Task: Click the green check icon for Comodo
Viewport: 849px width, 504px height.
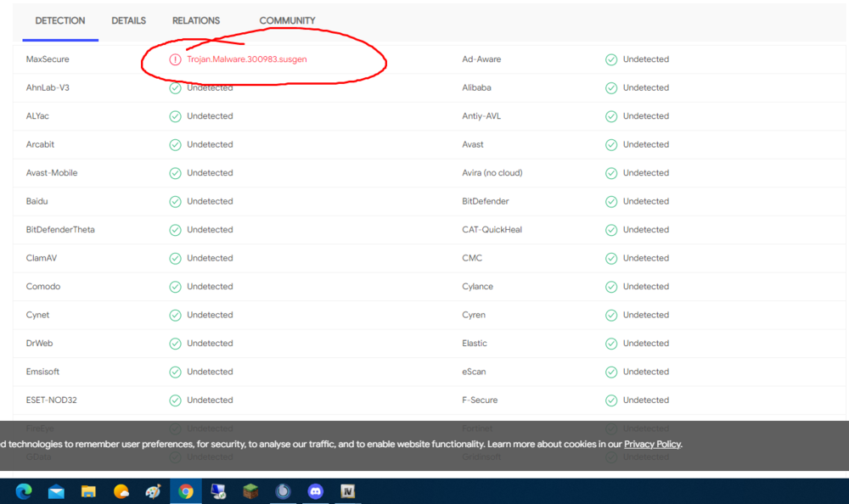Action: point(175,287)
